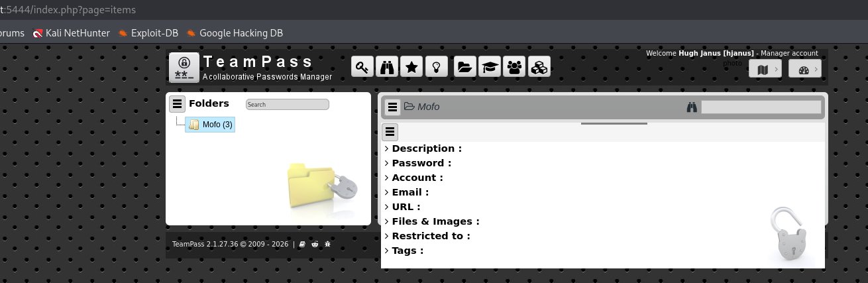
Task: Open the Reddit icon in footer
Action: click(x=315, y=244)
